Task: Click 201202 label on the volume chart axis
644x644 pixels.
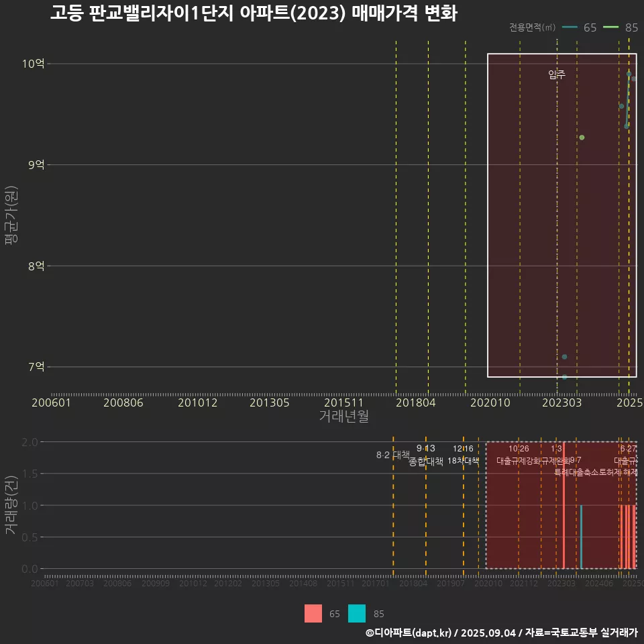Action: [228, 583]
